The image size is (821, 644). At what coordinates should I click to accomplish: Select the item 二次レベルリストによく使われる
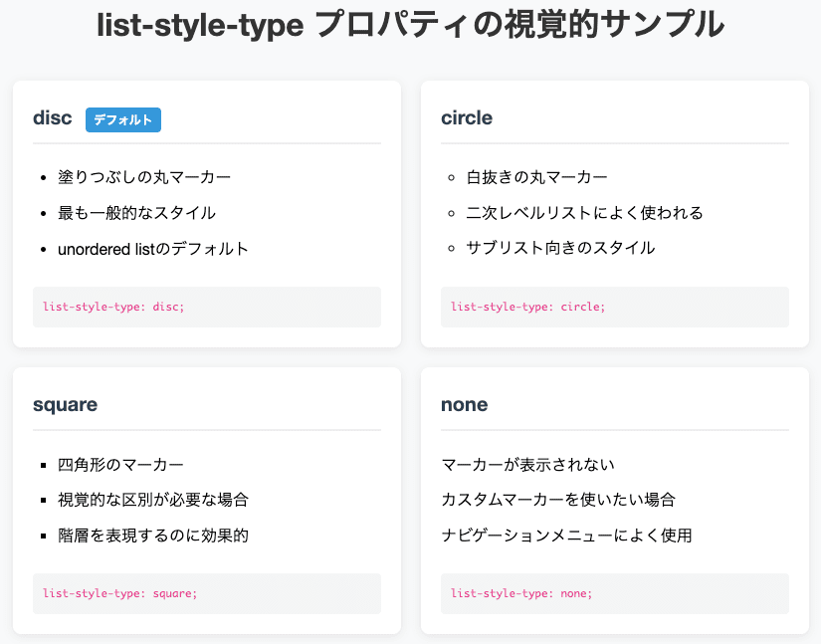coord(584,213)
